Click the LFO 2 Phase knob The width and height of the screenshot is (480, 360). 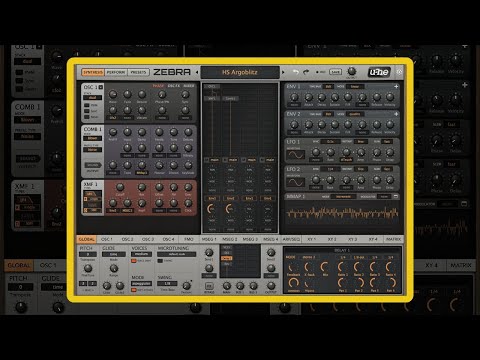[x=377, y=180]
